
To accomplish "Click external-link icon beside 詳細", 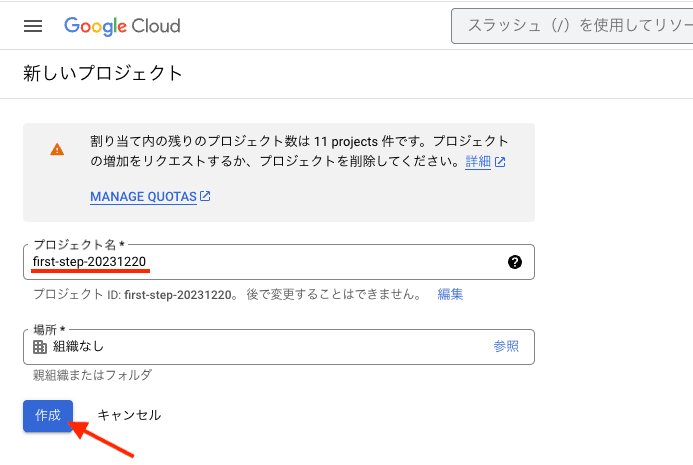I will (500, 161).
